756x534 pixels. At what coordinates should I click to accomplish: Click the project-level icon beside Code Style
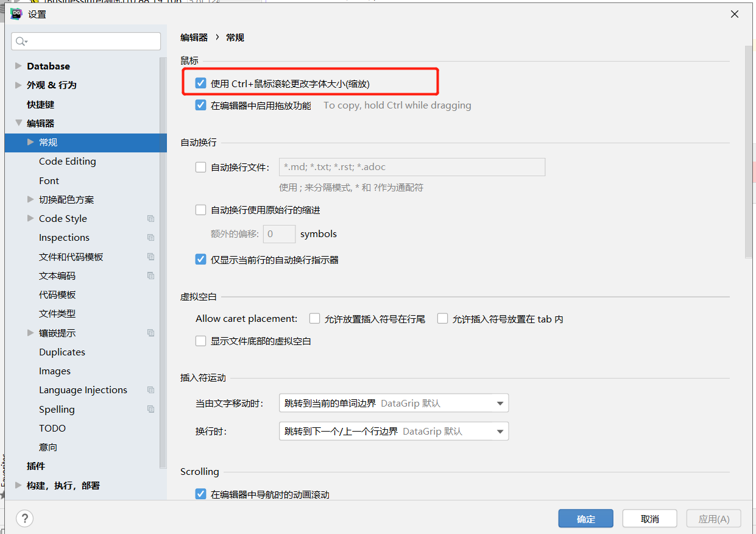pos(150,218)
